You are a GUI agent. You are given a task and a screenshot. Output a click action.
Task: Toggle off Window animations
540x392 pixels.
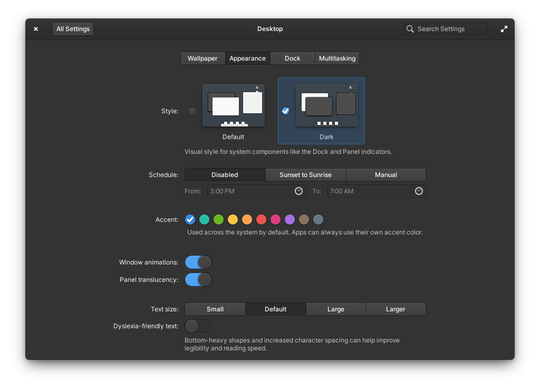click(198, 262)
